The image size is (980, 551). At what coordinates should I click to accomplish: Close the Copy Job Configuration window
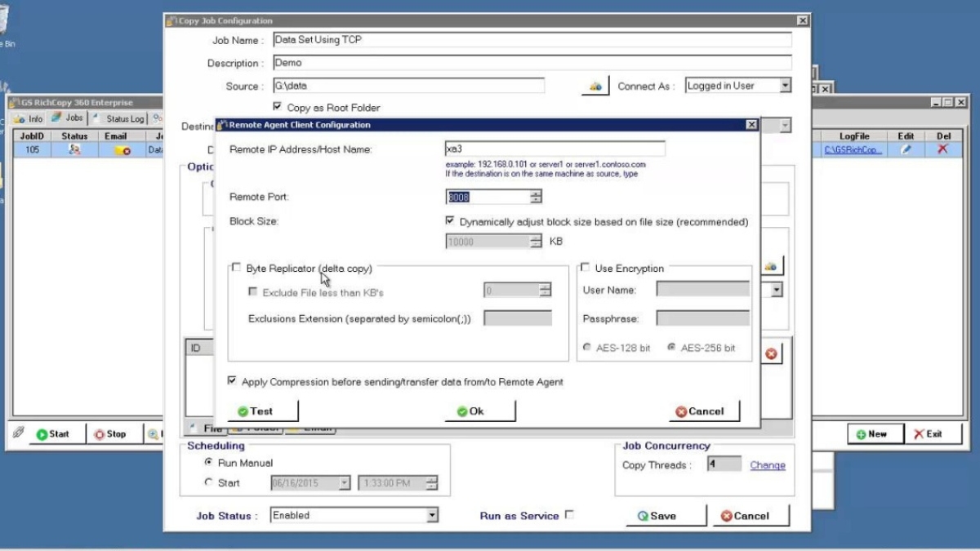802,20
